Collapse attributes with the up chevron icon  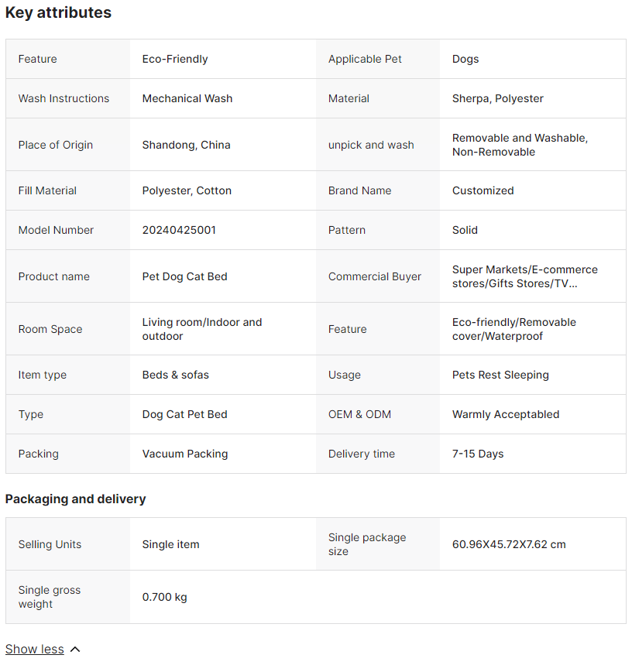pos(75,650)
